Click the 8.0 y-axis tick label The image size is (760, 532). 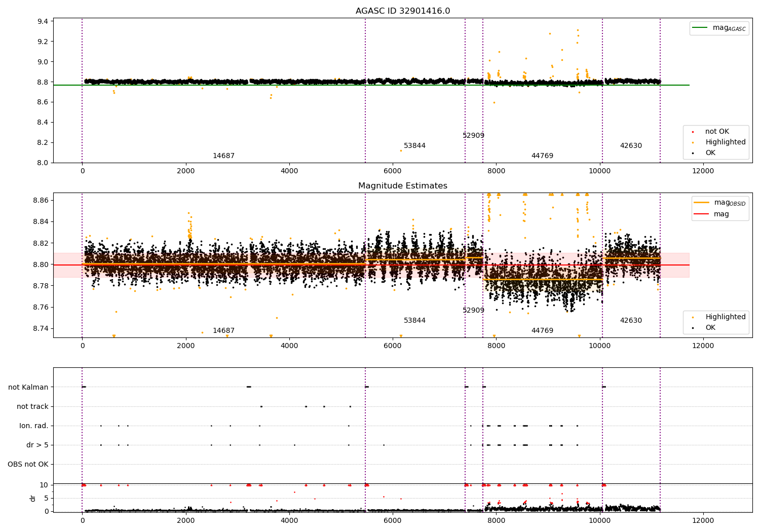(x=43, y=163)
